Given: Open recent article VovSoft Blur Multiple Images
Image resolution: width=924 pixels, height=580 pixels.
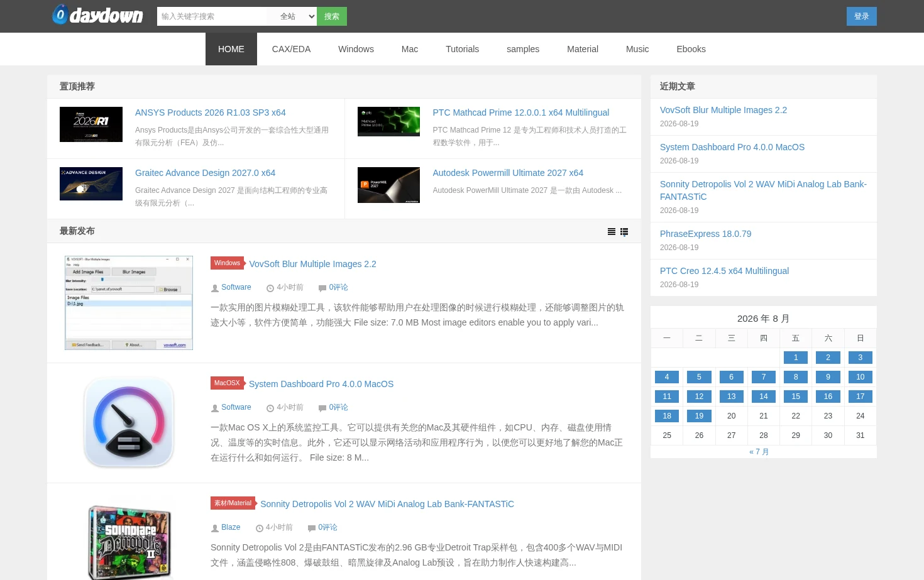Looking at the screenshot, I should 723,110.
